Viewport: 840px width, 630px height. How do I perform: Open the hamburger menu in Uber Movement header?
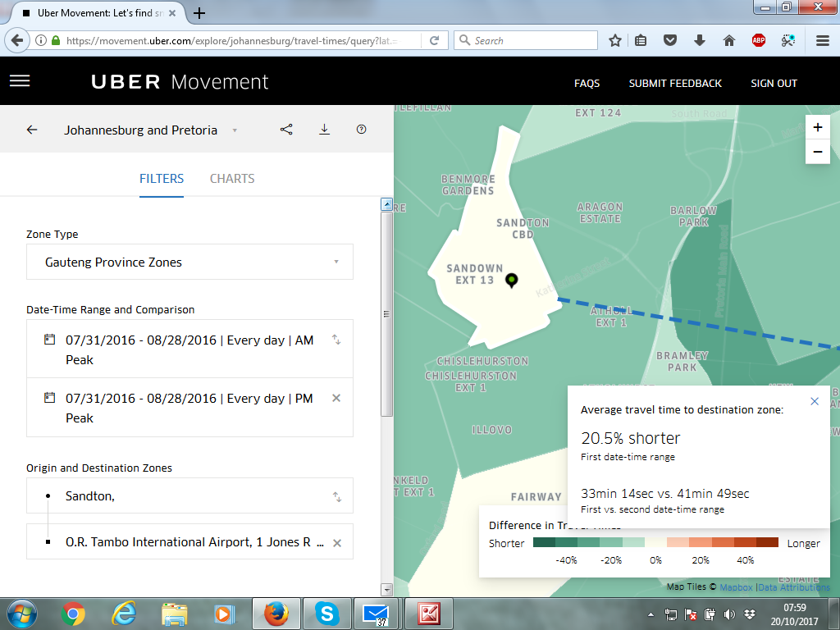[x=20, y=81]
